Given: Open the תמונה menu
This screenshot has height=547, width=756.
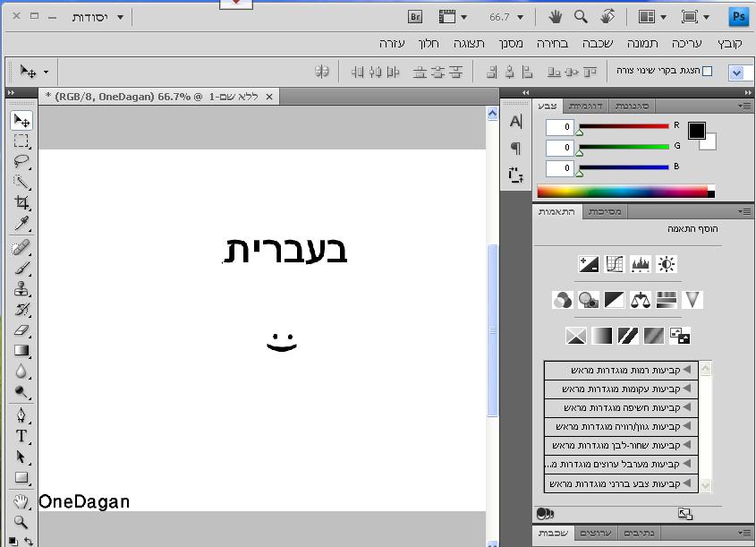Looking at the screenshot, I should click(x=641, y=43).
